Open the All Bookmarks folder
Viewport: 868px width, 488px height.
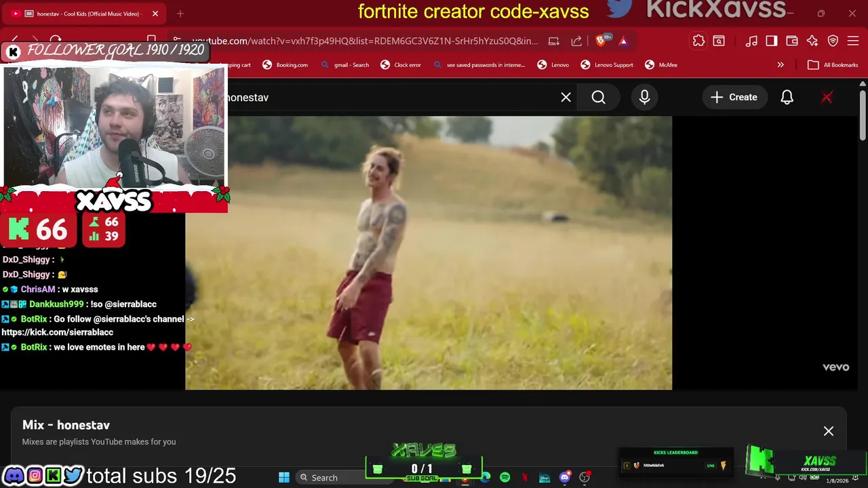click(x=833, y=65)
